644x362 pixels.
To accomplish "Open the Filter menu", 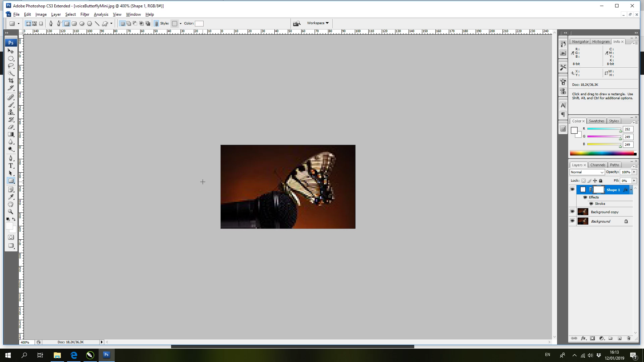I will (x=85, y=14).
